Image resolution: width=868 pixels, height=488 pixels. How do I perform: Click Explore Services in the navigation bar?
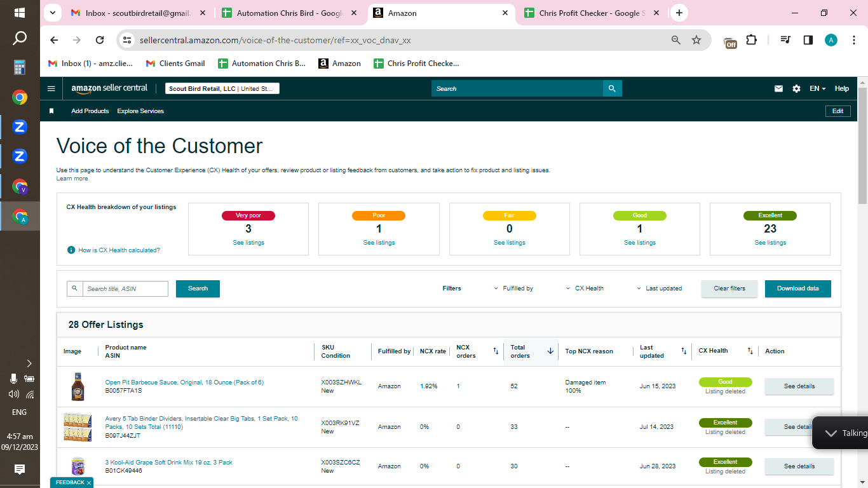[140, 111]
